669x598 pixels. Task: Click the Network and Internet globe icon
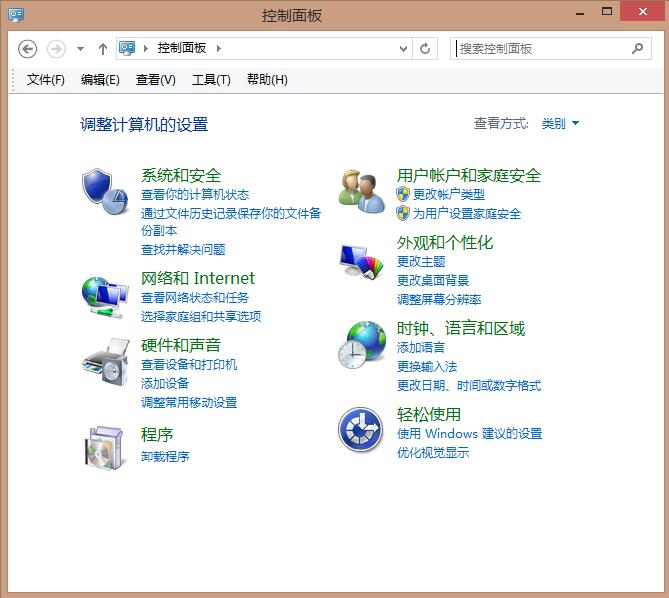tap(105, 297)
